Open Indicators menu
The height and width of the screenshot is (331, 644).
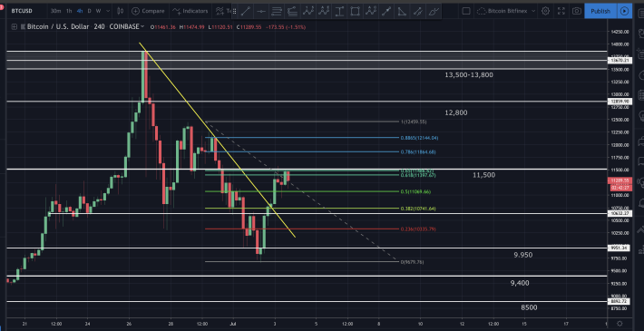(x=190, y=11)
